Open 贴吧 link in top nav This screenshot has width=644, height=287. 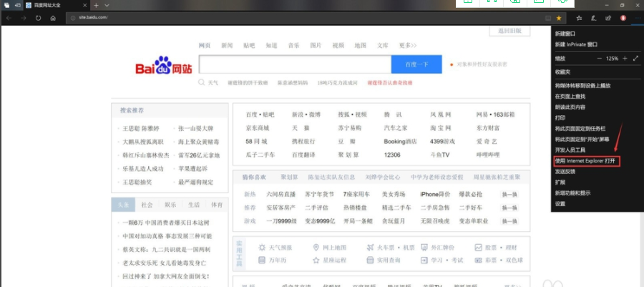(249, 45)
